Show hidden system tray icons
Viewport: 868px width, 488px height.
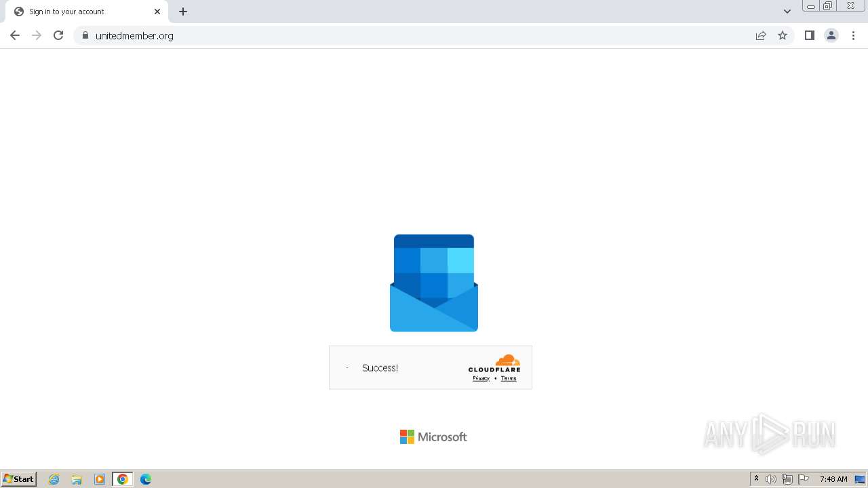(756, 479)
